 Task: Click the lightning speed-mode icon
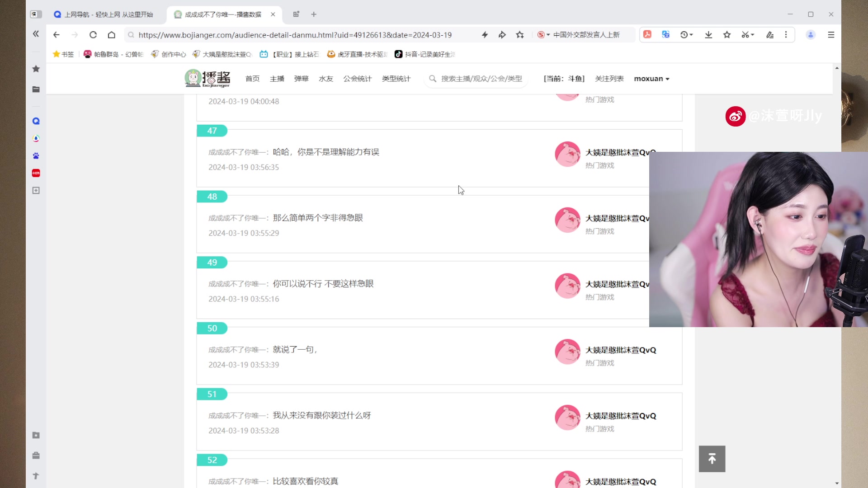pos(485,35)
